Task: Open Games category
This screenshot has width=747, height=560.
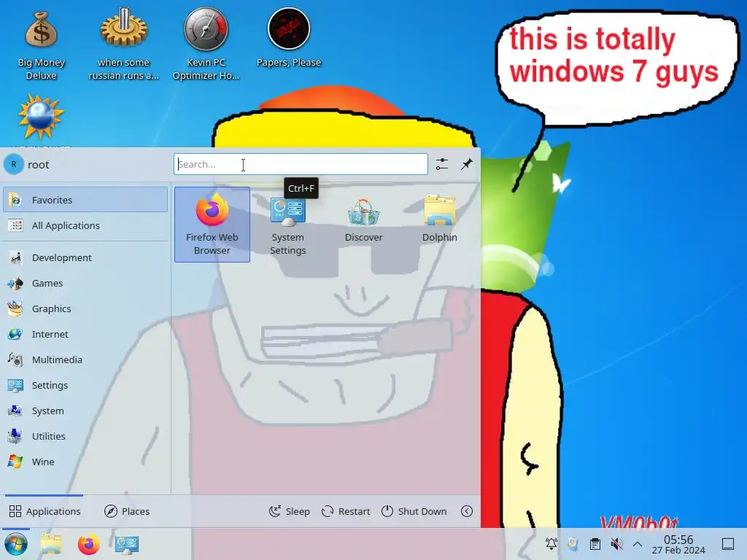Action: (85, 284)
